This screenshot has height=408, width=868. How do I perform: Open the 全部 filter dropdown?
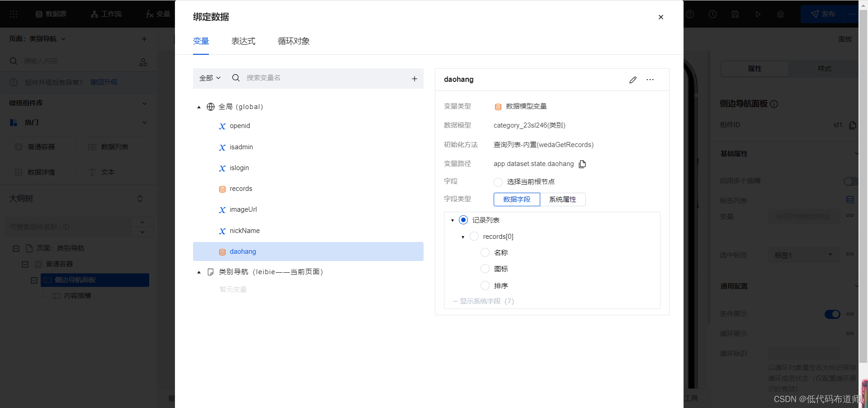coord(210,78)
